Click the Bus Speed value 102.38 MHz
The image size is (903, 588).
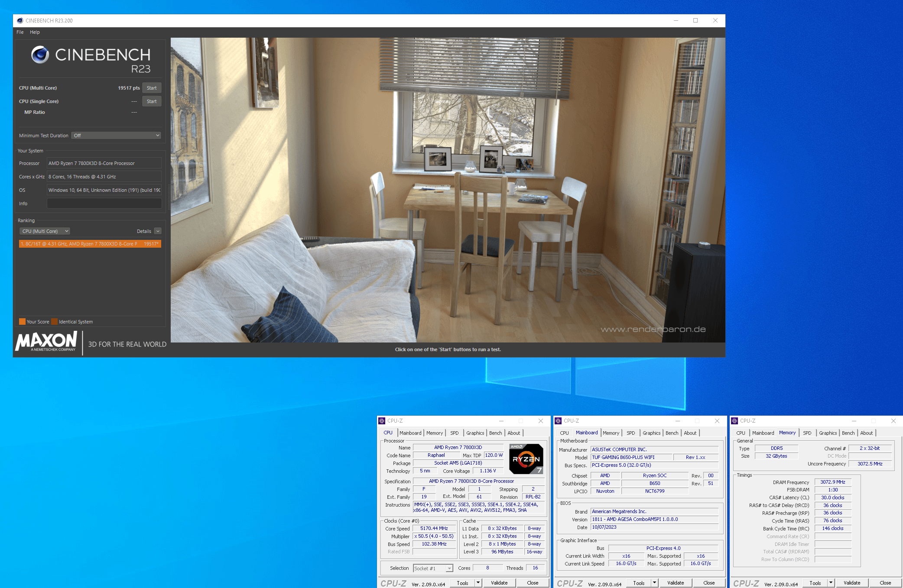coord(434,544)
